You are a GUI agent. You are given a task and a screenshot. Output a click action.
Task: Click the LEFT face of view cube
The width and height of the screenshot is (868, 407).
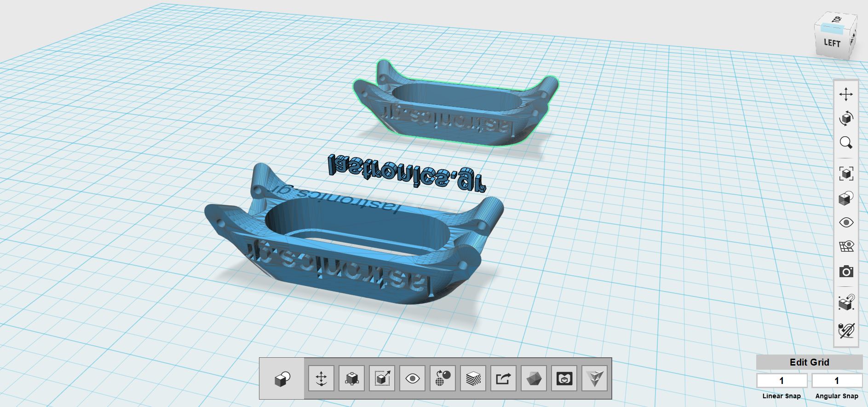tap(832, 43)
